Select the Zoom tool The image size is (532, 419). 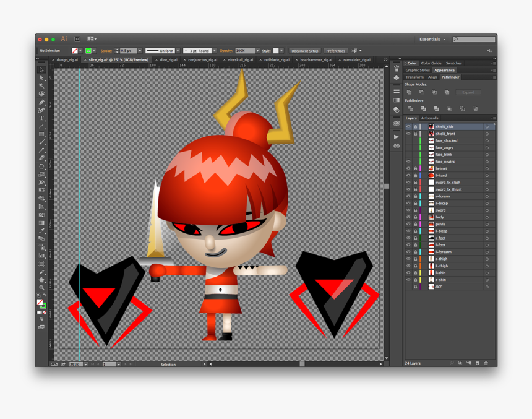click(x=41, y=288)
